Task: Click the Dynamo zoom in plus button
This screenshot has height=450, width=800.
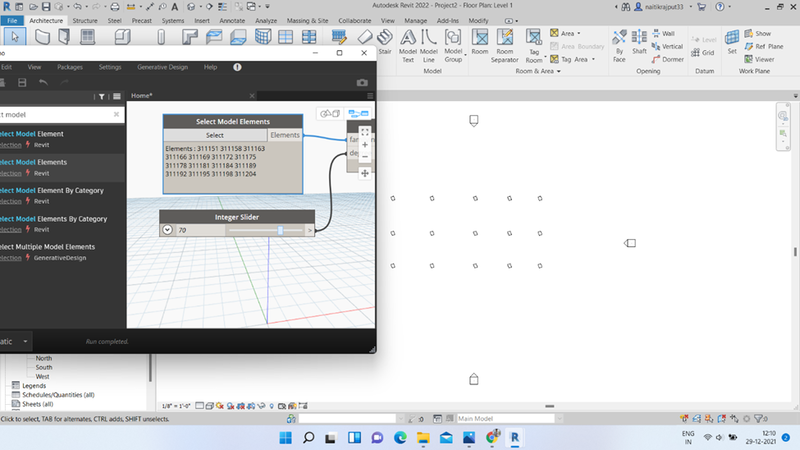Action: point(365,145)
